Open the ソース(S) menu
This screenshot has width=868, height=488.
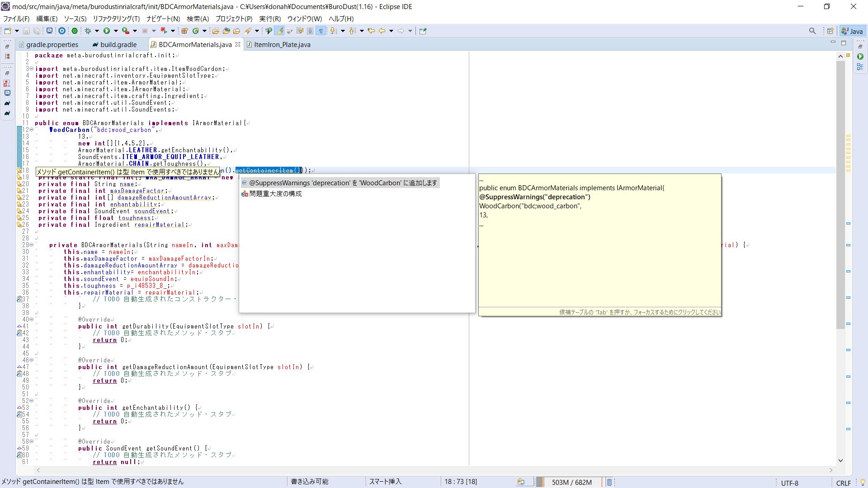coord(75,19)
